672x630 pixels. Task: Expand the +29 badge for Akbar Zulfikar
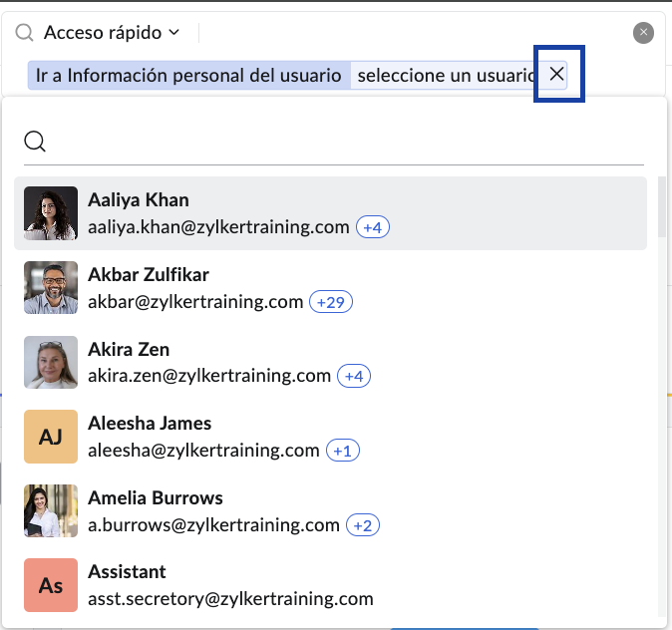pyautogui.click(x=331, y=302)
